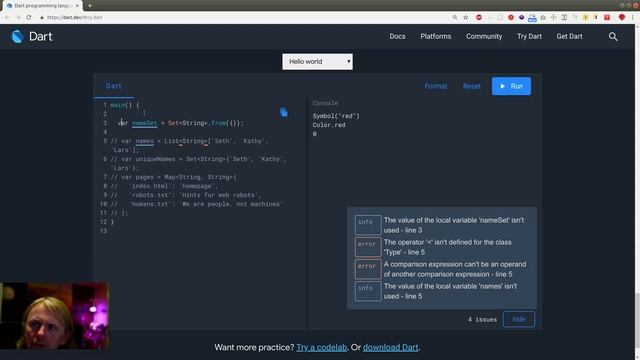Open a new browser tab with the plus button

pos(90,6)
